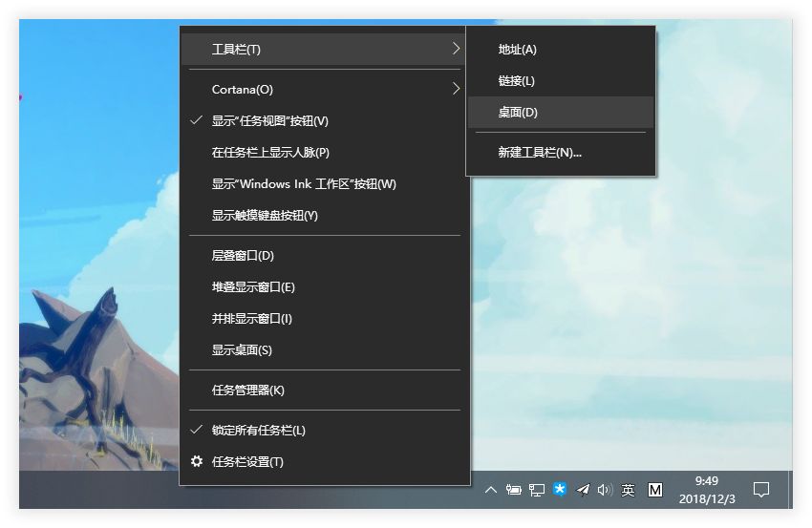Open the volume speaker icon
812x528 pixels.
(x=605, y=490)
